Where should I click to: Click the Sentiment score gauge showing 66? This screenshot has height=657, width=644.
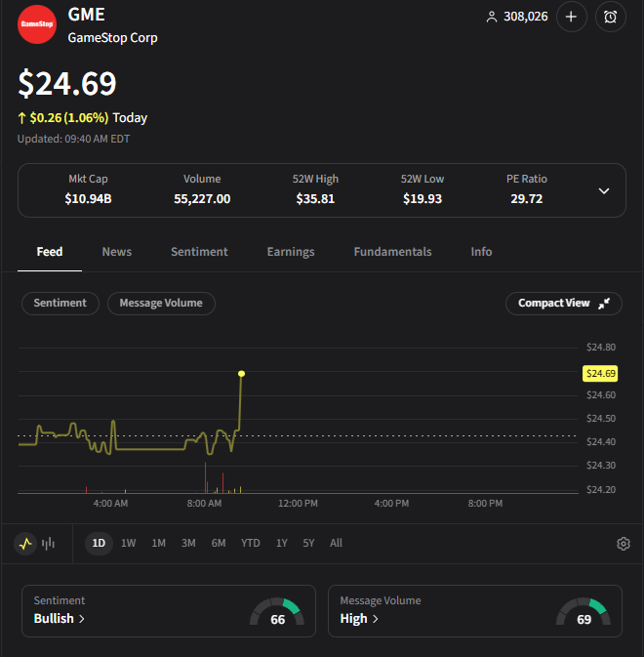(277, 612)
